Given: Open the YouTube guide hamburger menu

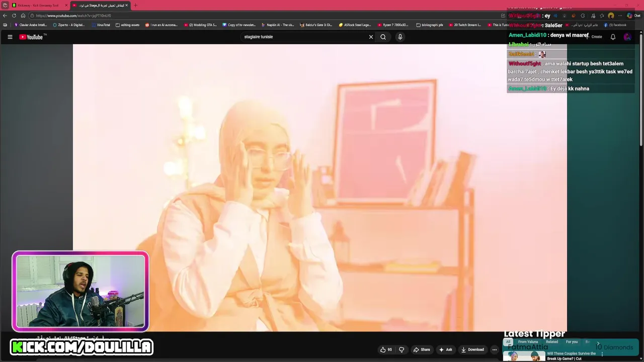Looking at the screenshot, I should 10,37.
